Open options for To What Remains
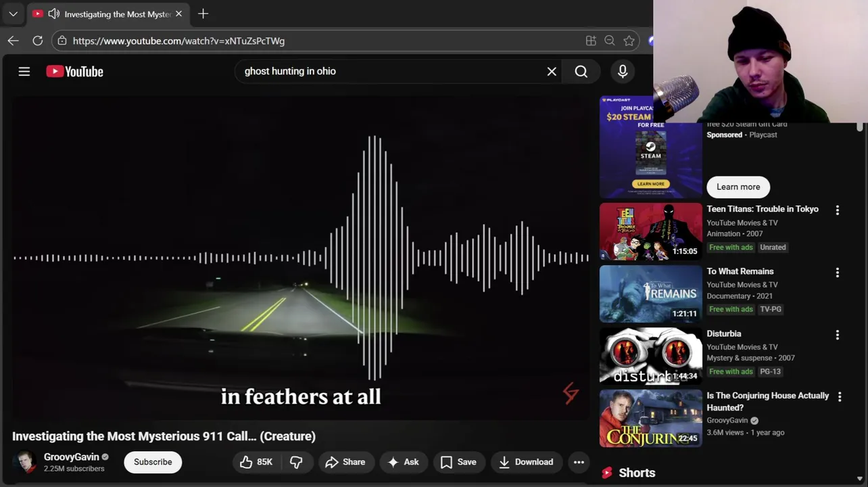Image resolution: width=868 pixels, height=487 pixels. [837, 273]
